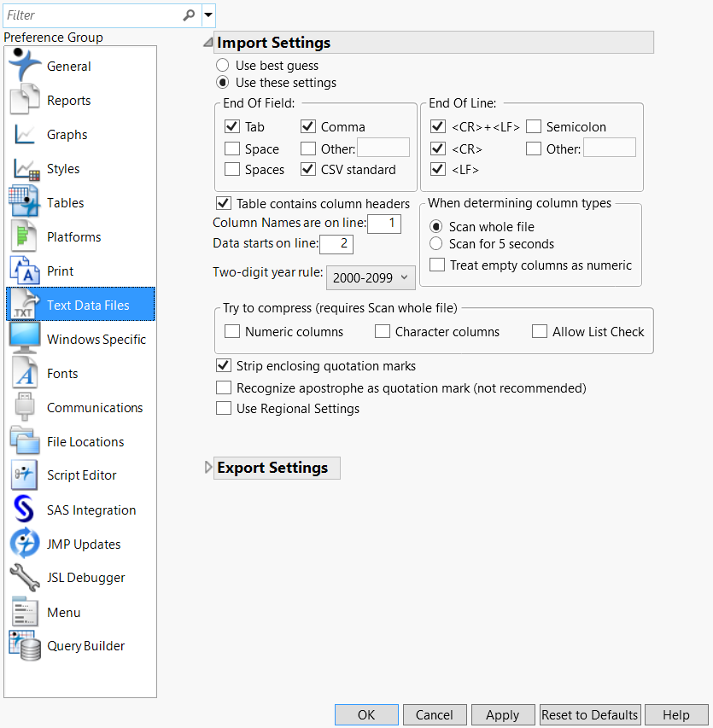Select the Use best guess option
The height and width of the screenshot is (728, 713).
pyautogui.click(x=223, y=66)
